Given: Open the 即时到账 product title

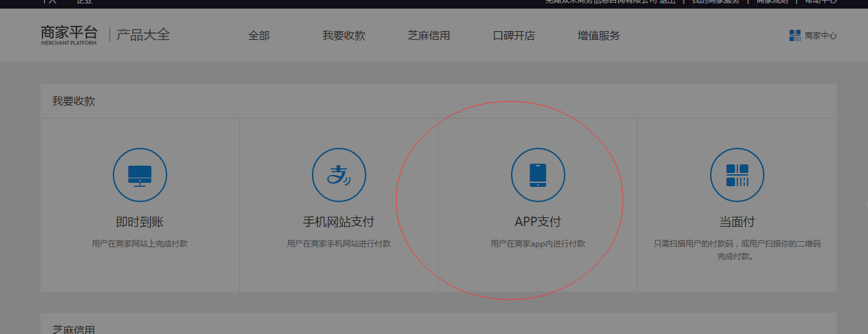Looking at the screenshot, I should coord(140,222).
